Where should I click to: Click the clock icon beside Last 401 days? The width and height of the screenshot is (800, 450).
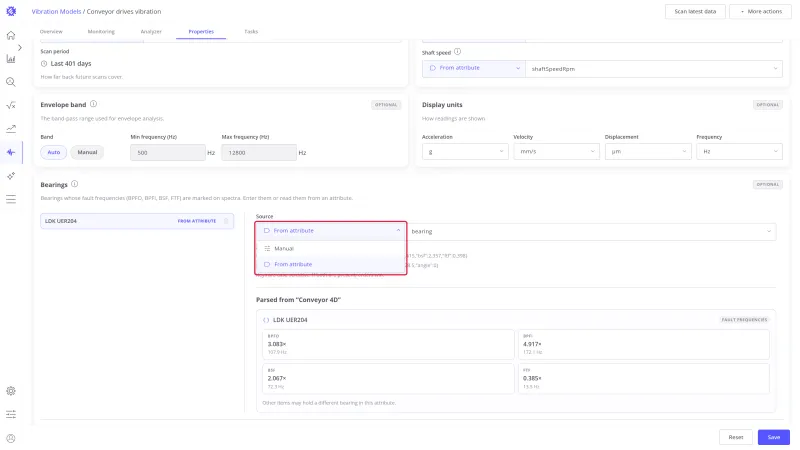coord(44,64)
